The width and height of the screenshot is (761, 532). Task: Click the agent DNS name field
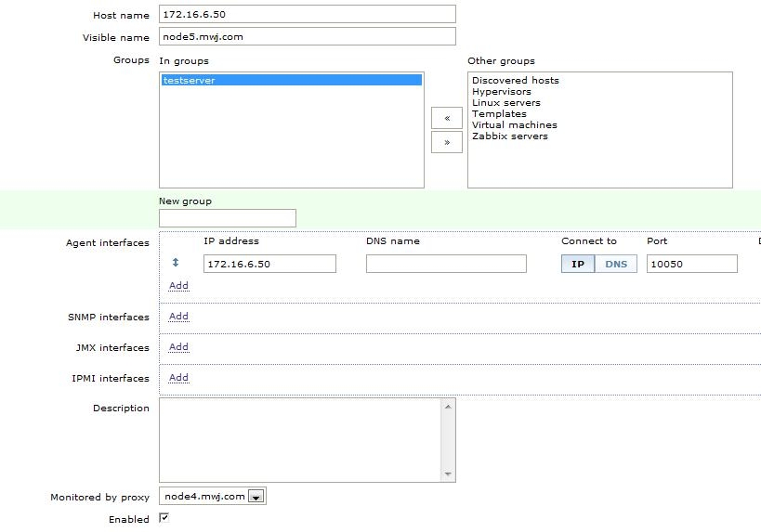point(446,264)
